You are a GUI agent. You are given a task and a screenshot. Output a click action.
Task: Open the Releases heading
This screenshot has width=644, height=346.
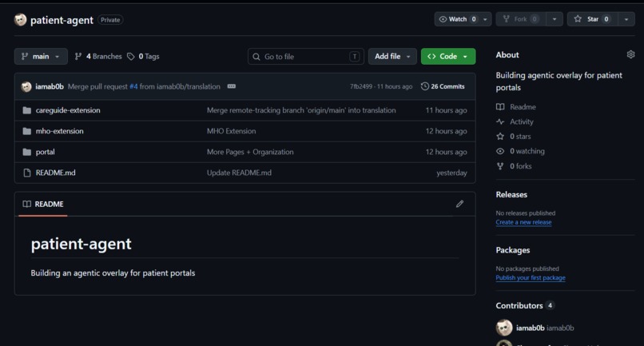(511, 194)
